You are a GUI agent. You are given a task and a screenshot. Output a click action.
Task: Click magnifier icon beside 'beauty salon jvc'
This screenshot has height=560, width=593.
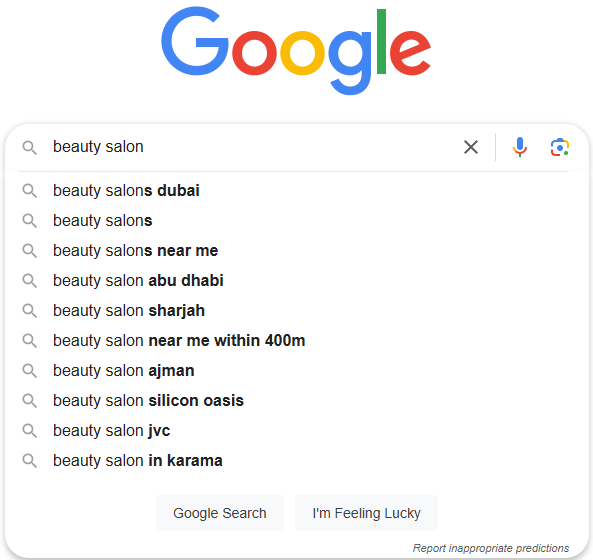(29, 430)
